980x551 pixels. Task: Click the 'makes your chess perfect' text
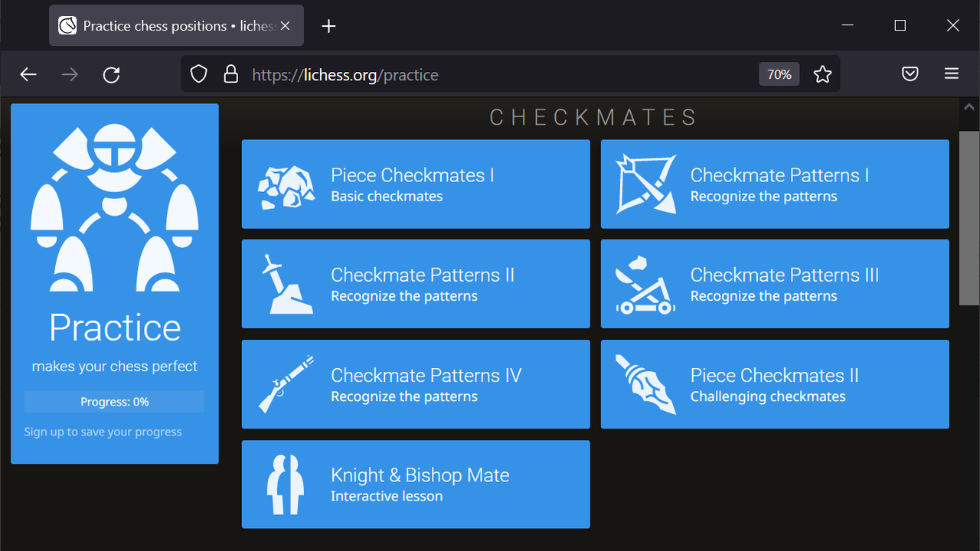click(115, 367)
